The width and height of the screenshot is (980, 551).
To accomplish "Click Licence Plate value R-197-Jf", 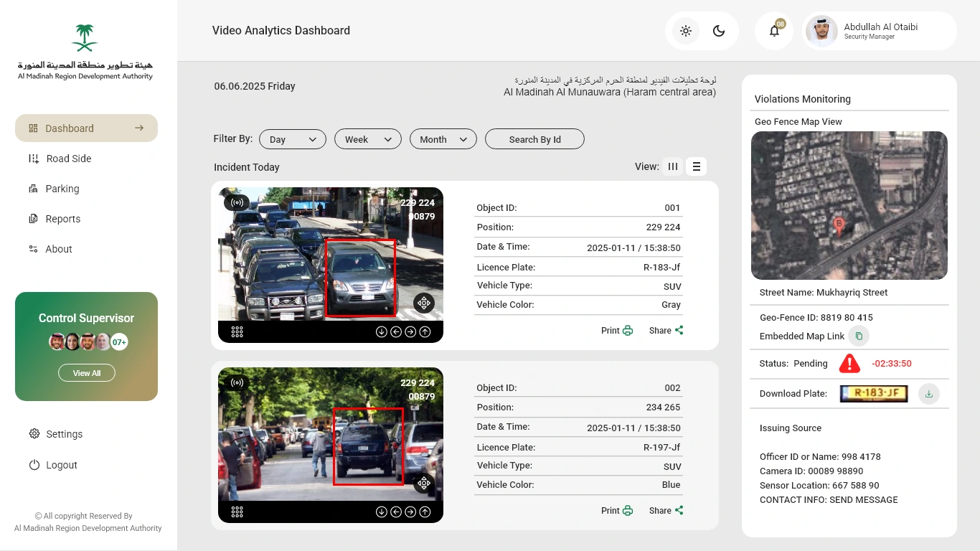I will [661, 447].
